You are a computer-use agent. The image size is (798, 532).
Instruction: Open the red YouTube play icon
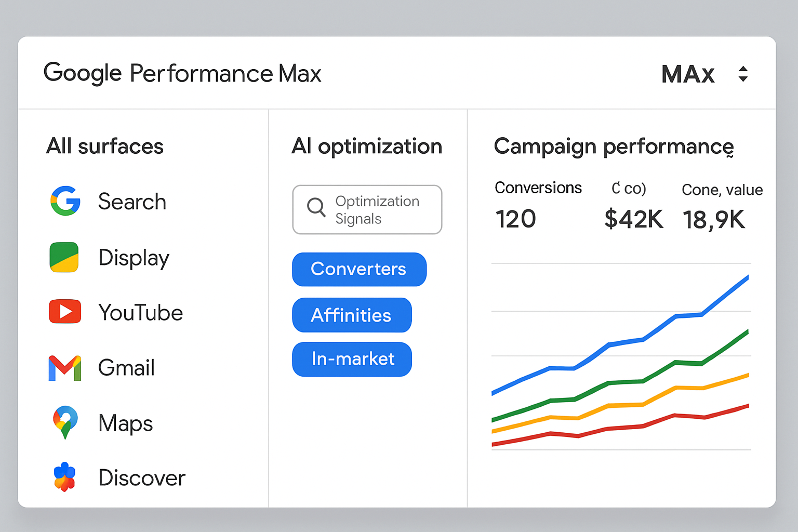pos(65,312)
